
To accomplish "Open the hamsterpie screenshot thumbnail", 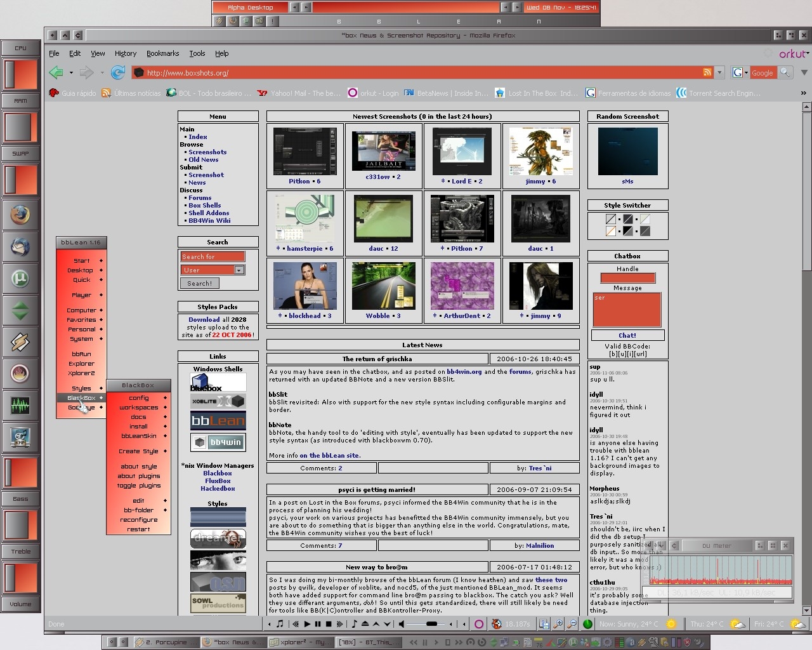I will click(304, 219).
